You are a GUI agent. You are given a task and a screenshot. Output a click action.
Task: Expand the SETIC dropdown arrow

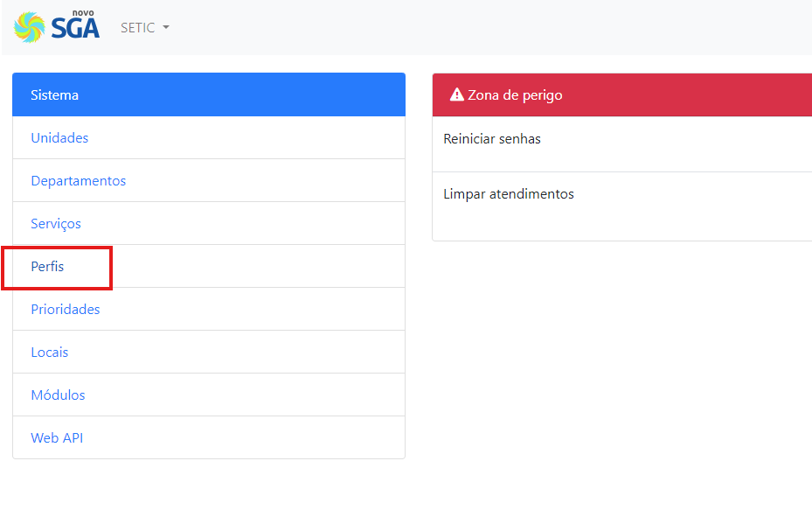166,27
